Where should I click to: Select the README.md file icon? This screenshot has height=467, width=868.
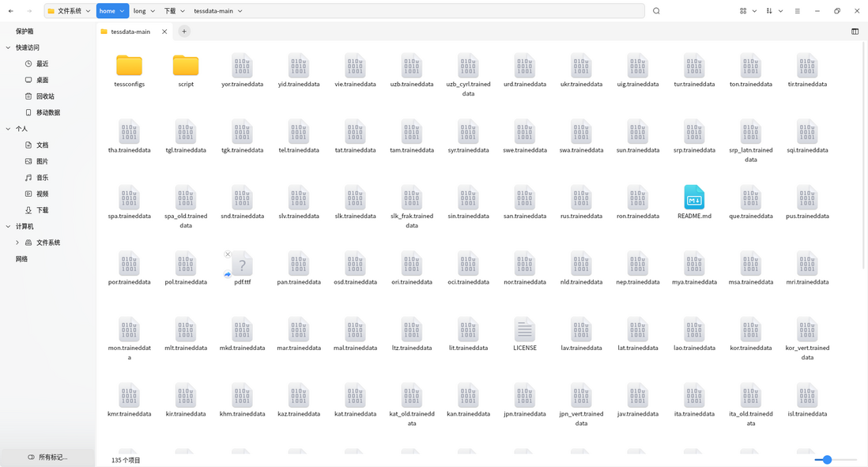click(694, 197)
